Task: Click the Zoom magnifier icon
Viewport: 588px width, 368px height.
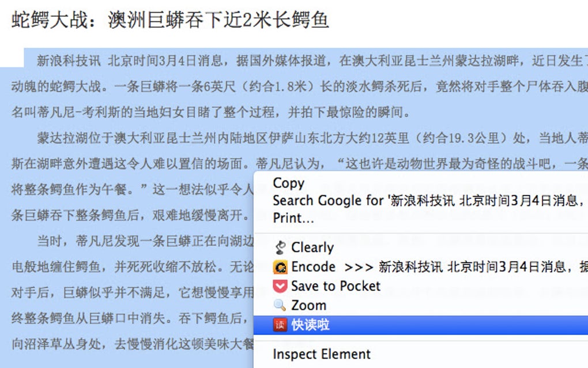Action: [280, 305]
